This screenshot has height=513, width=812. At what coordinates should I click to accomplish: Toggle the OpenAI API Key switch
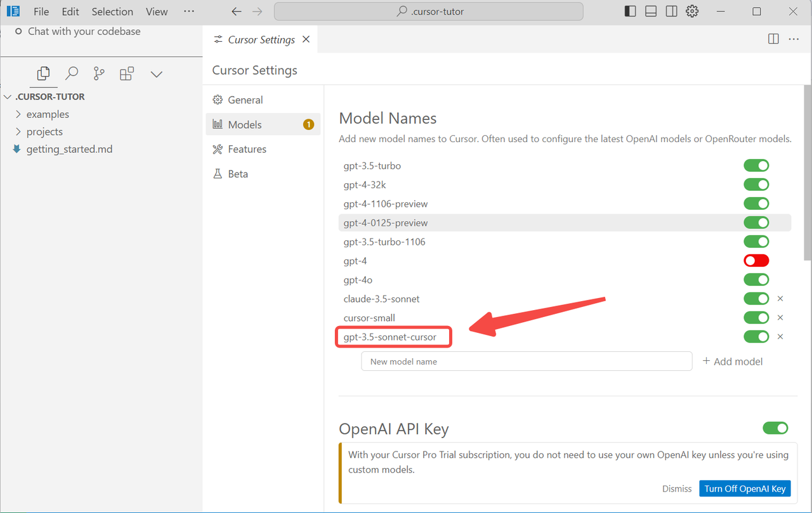coord(775,428)
